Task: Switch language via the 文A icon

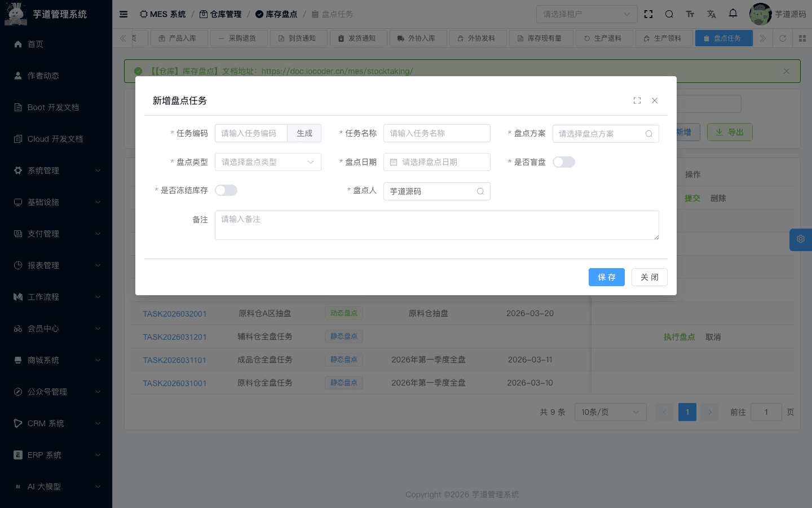Action: [x=711, y=14]
